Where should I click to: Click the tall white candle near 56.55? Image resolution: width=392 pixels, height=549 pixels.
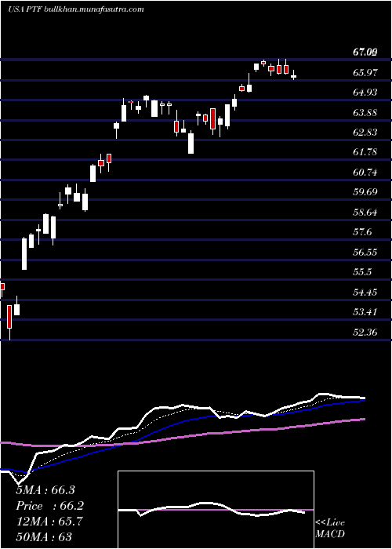[x=24, y=254]
